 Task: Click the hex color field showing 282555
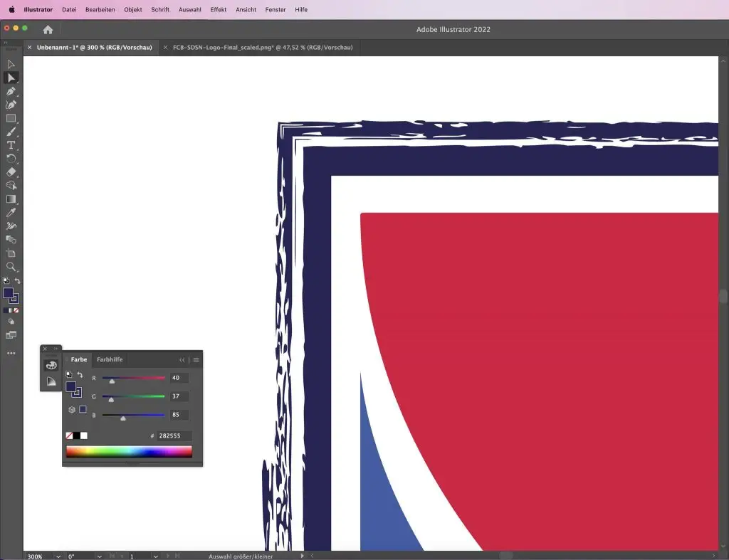pos(173,435)
